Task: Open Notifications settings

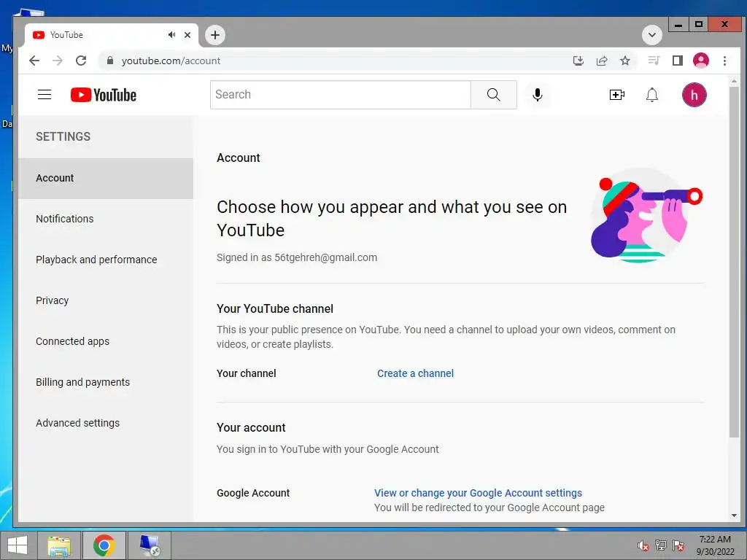Action: [x=105, y=219]
